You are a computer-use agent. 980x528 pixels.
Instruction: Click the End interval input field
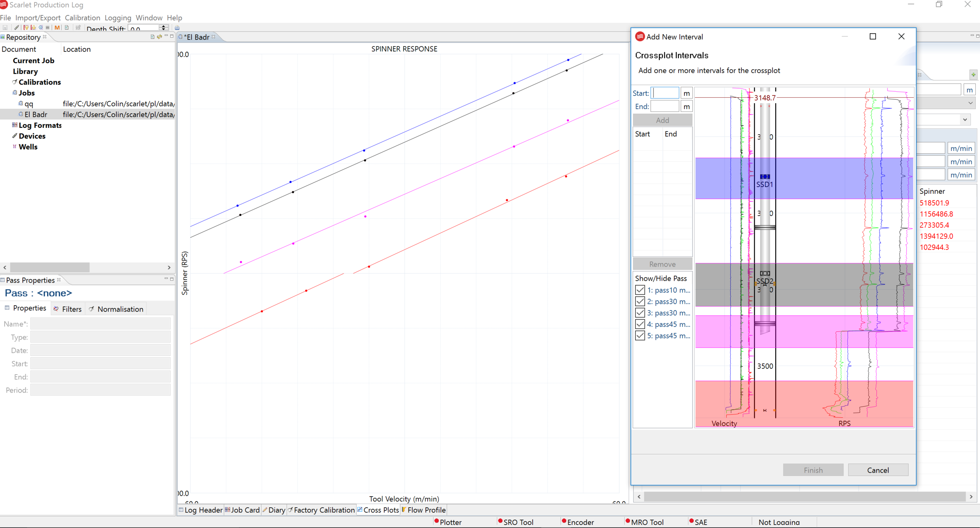664,106
